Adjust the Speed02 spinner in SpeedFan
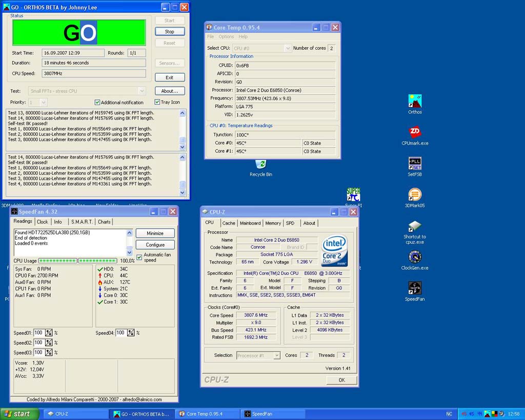 (49, 342)
